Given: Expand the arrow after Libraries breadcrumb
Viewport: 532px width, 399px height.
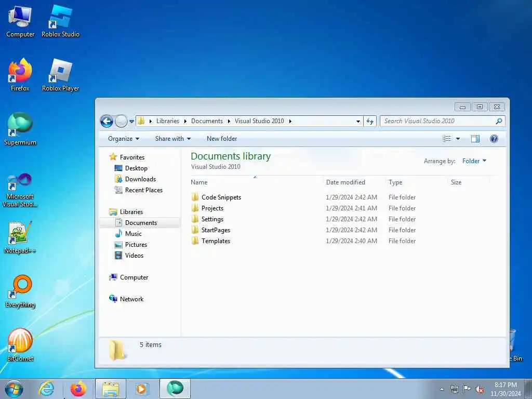Looking at the screenshot, I should [185, 121].
